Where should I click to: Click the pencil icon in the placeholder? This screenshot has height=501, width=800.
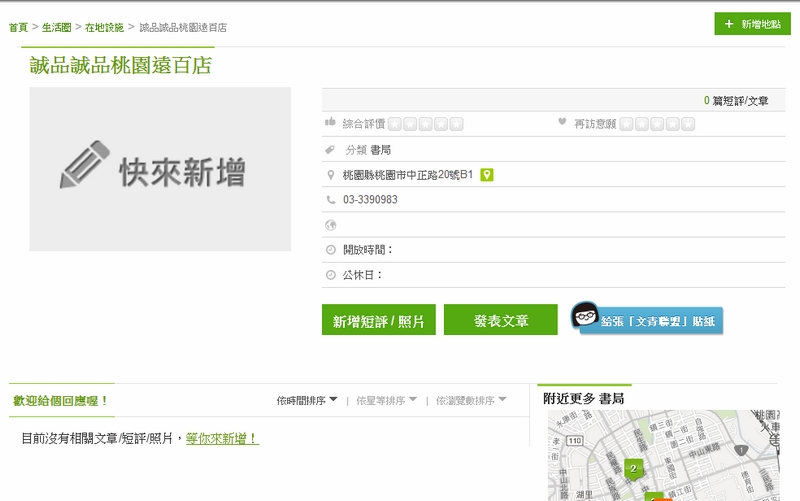pos(85,164)
